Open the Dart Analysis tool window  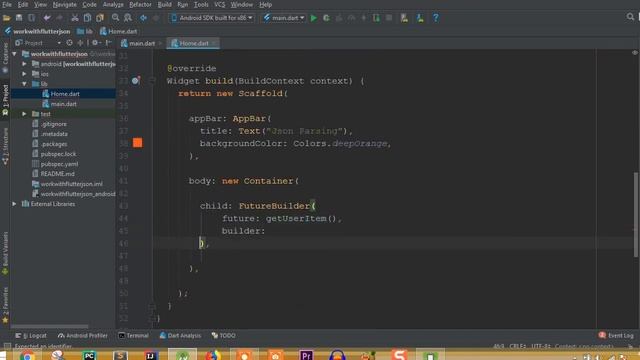[x=180, y=336]
